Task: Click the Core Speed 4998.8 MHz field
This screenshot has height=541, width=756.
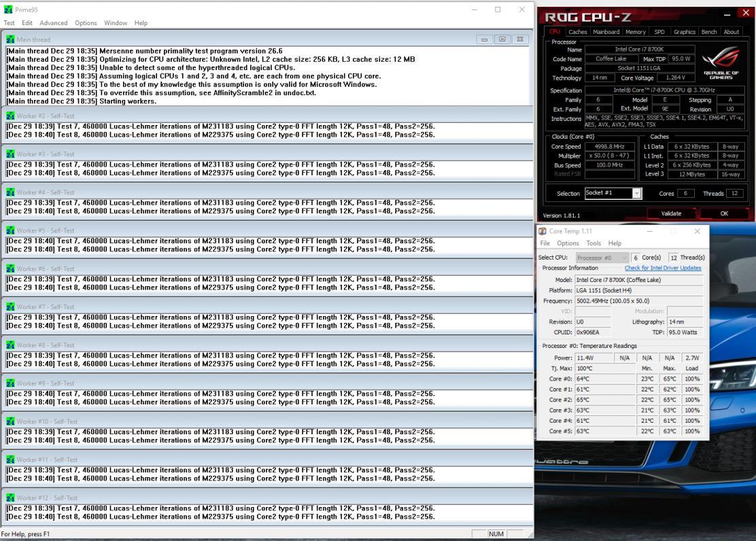Action: (x=609, y=147)
